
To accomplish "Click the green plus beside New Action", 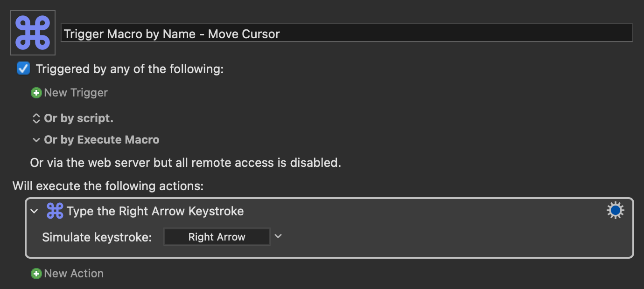I will (x=36, y=274).
